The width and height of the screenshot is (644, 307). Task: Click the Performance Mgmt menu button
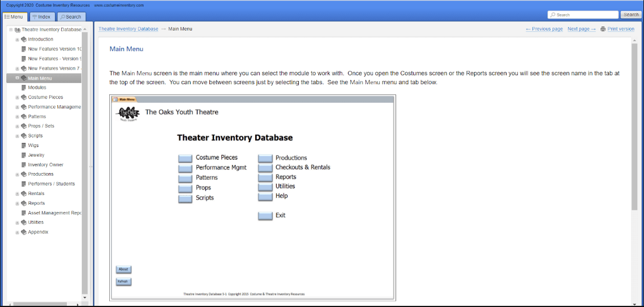tap(185, 168)
